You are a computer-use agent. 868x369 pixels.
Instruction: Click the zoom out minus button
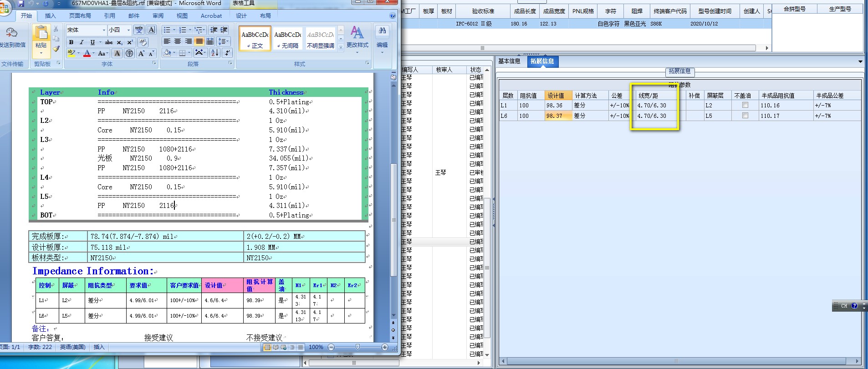coord(331,347)
